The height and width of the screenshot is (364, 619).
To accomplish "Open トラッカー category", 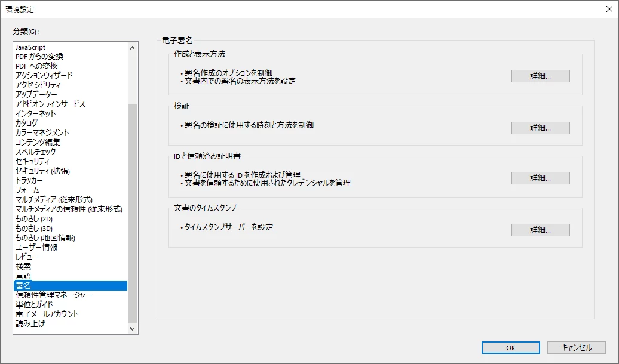I will pyautogui.click(x=71, y=180).
